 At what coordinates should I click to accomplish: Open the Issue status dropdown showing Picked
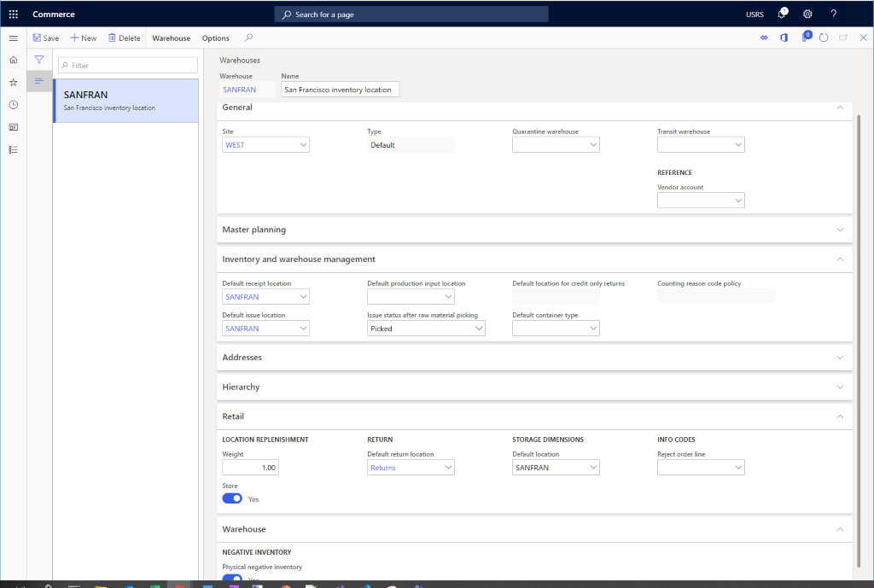pyautogui.click(x=480, y=328)
